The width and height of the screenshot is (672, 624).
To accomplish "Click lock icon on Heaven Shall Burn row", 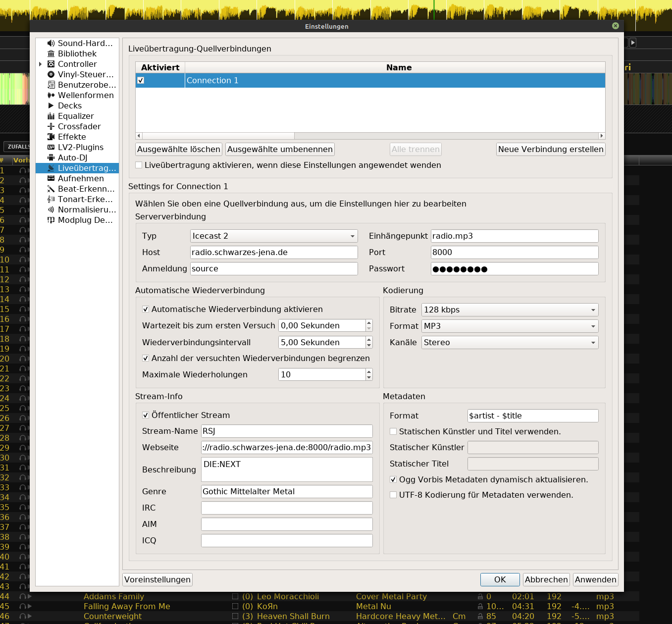I will [480, 616].
